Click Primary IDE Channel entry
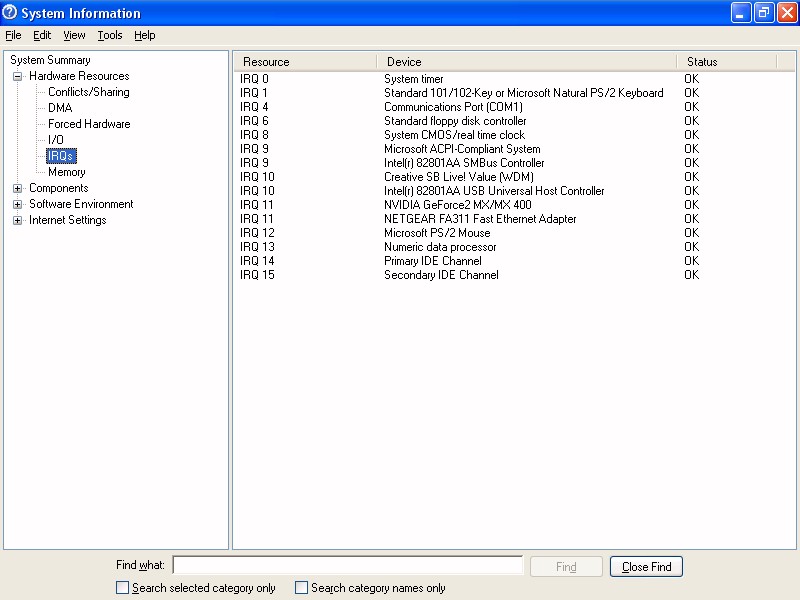 [x=433, y=261]
